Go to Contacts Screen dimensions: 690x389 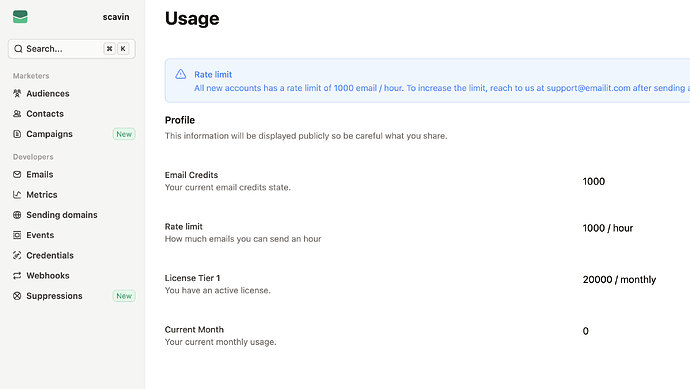pyautogui.click(x=45, y=114)
